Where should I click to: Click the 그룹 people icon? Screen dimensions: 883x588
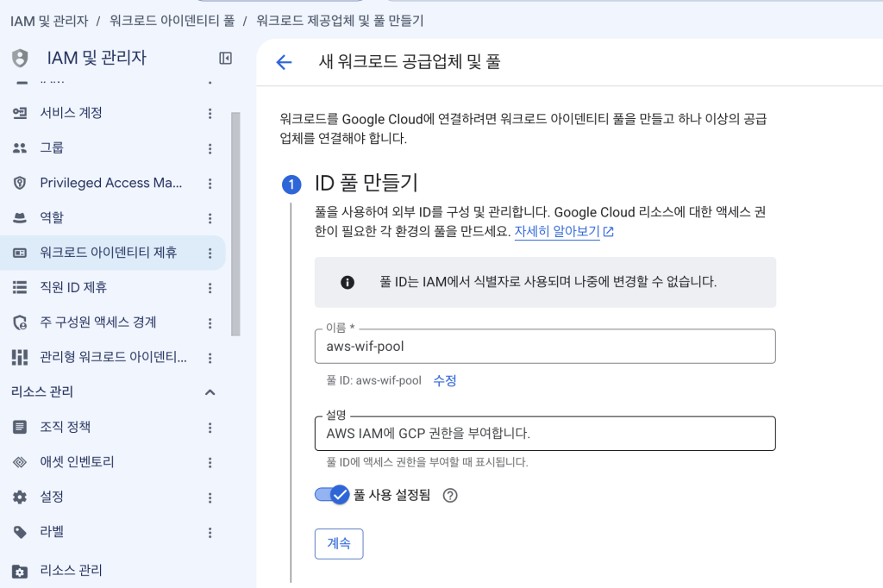[20, 148]
